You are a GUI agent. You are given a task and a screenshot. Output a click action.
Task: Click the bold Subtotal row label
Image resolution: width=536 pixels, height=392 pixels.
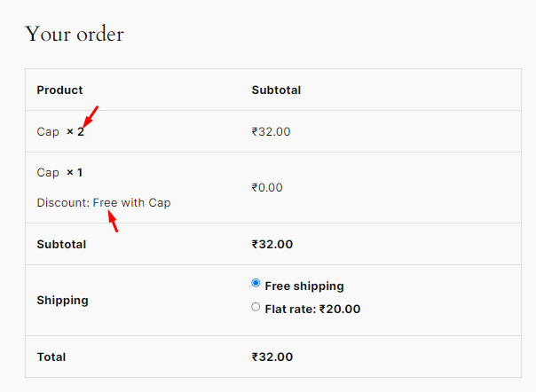pos(61,245)
